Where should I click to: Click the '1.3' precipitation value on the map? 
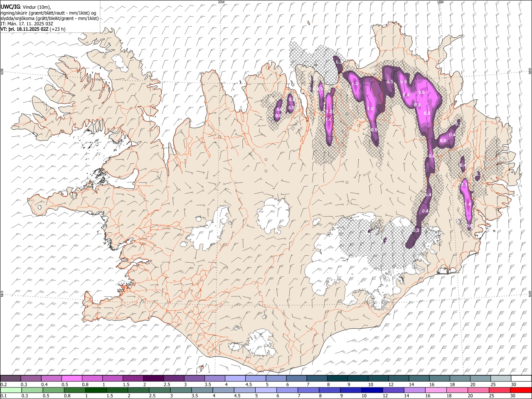355,84
